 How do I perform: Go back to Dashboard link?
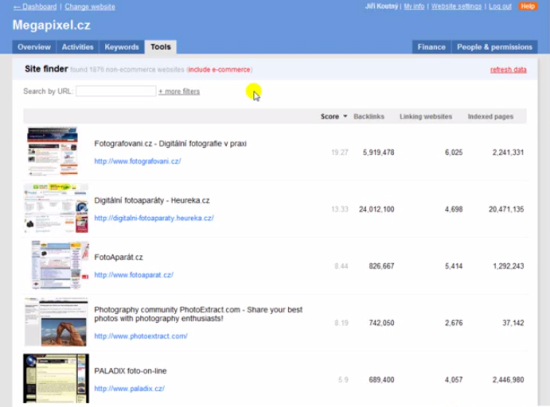tap(35, 7)
